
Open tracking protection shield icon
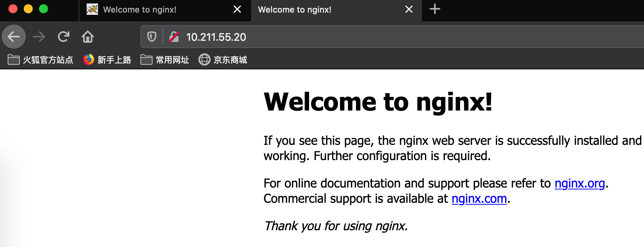tap(152, 37)
